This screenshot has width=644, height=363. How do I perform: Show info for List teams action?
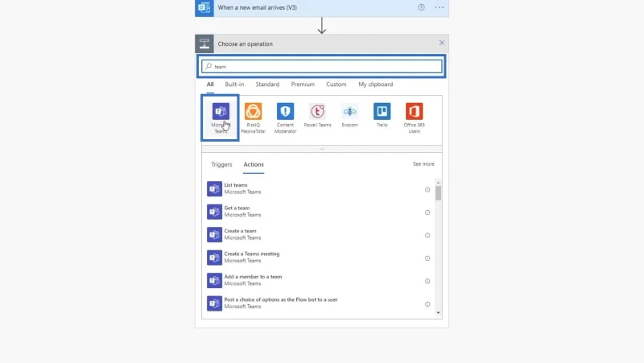tap(427, 190)
